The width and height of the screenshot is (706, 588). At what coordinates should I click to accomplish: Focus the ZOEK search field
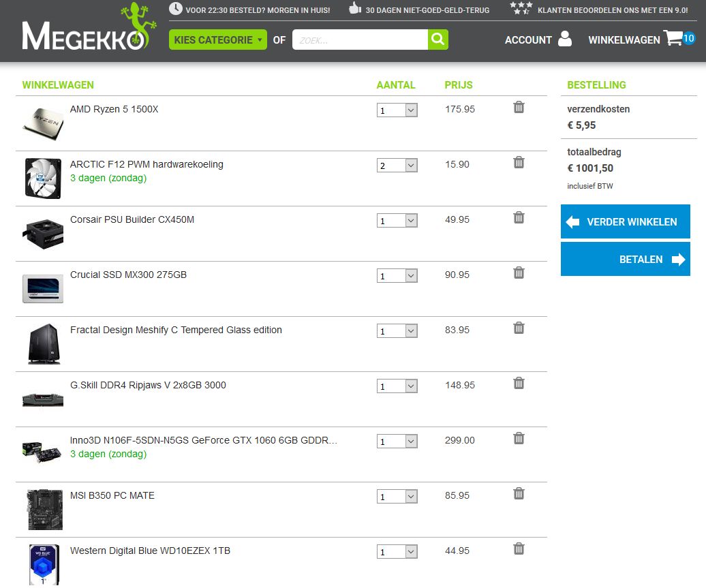pyautogui.click(x=360, y=40)
